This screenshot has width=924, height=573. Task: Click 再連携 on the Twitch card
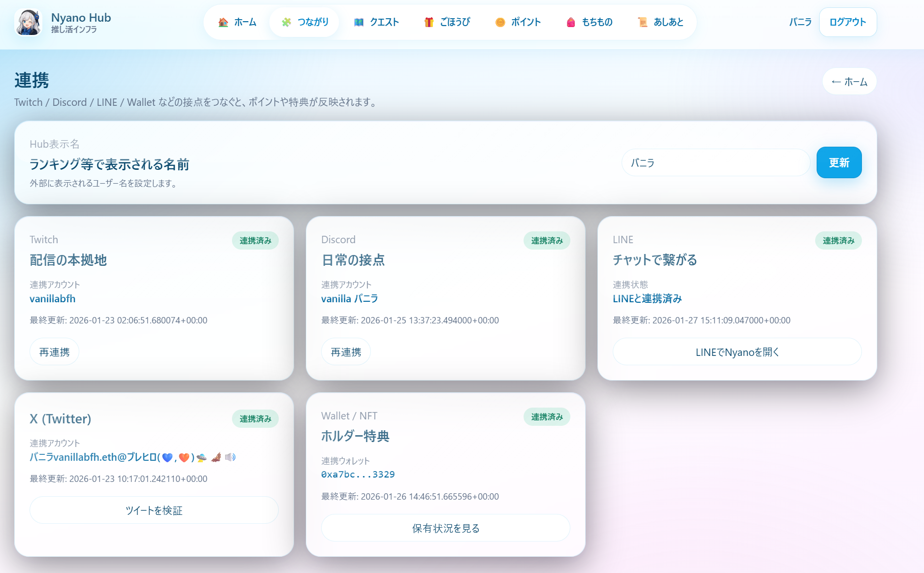[54, 351]
